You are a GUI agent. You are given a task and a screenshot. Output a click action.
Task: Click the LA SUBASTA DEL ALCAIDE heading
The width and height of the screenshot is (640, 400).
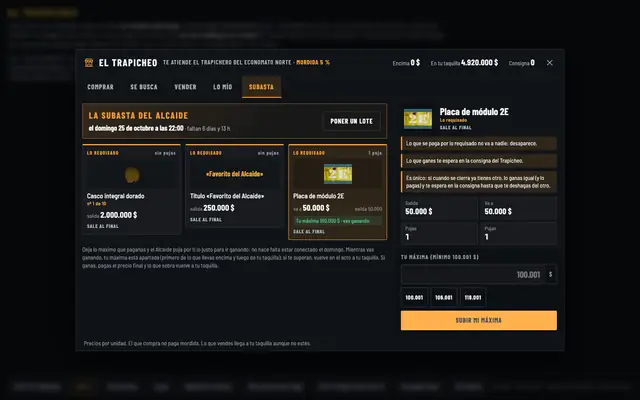[x=138, y=116]
